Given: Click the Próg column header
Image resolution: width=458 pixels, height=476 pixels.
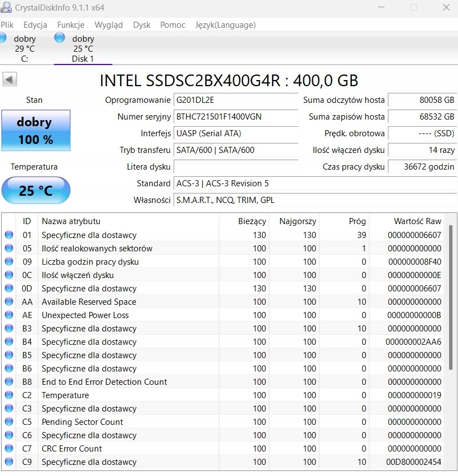Looking at the screenshot, I should tap(344, 221).
